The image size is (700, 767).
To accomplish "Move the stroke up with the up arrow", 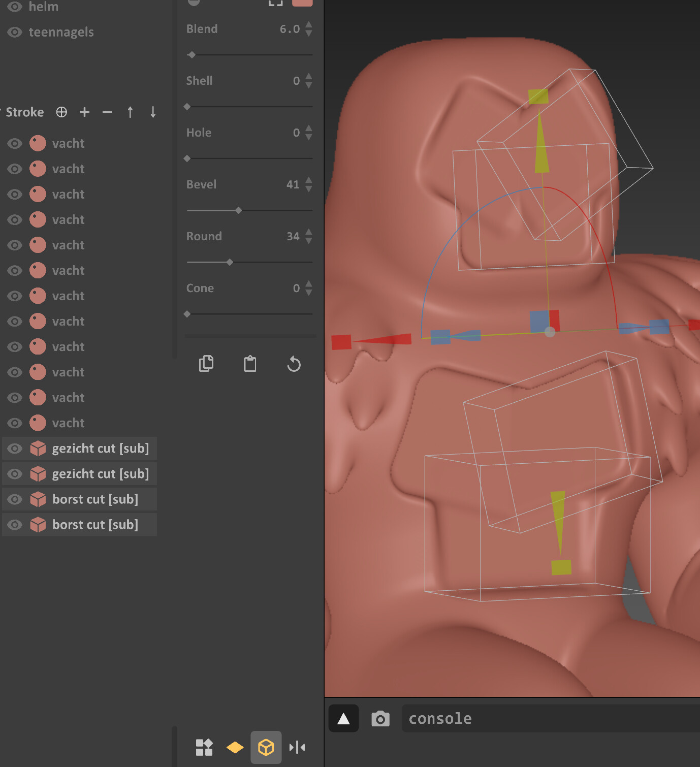I will click(130, 112).
